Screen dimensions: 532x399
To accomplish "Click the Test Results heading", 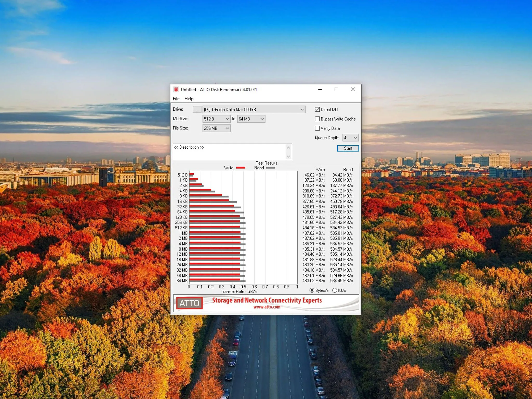I will point(266,163).
